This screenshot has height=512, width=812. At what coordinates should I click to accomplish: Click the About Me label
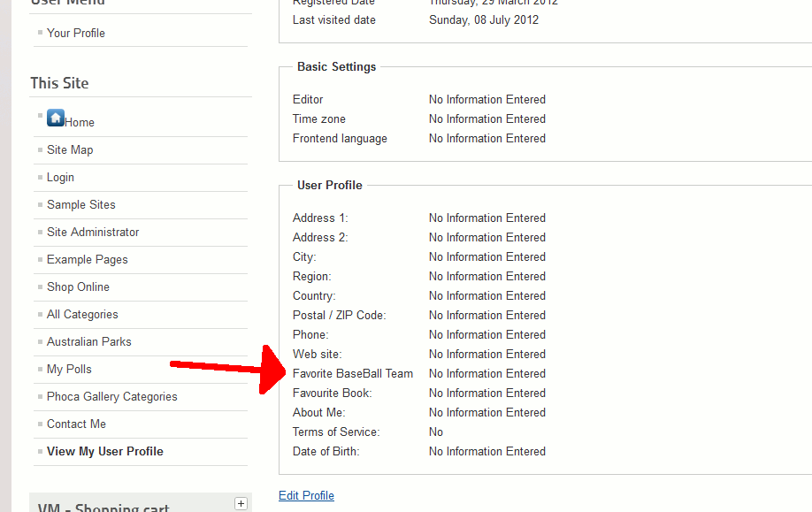318,413
